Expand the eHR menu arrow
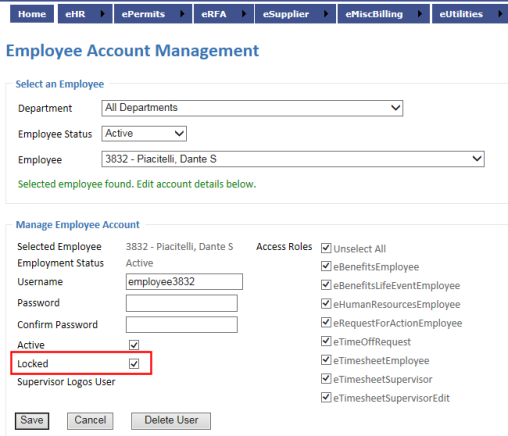 pyautogui.click(x=102, y=14)
